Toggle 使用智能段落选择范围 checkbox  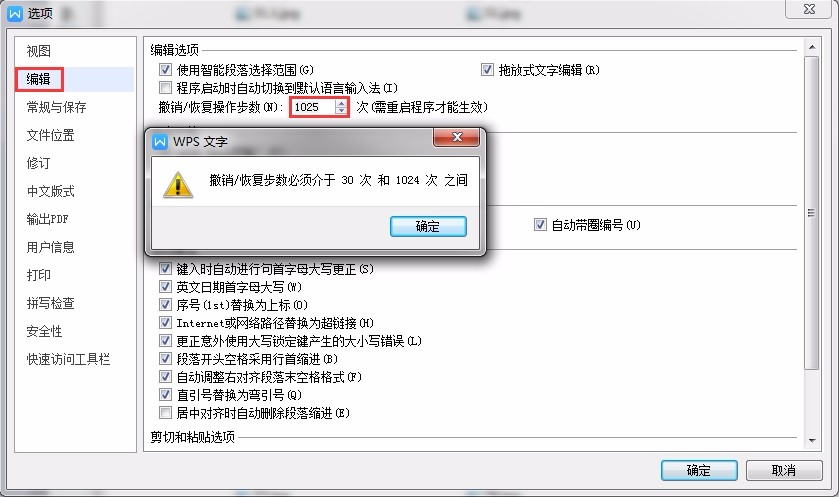[165, 70]
